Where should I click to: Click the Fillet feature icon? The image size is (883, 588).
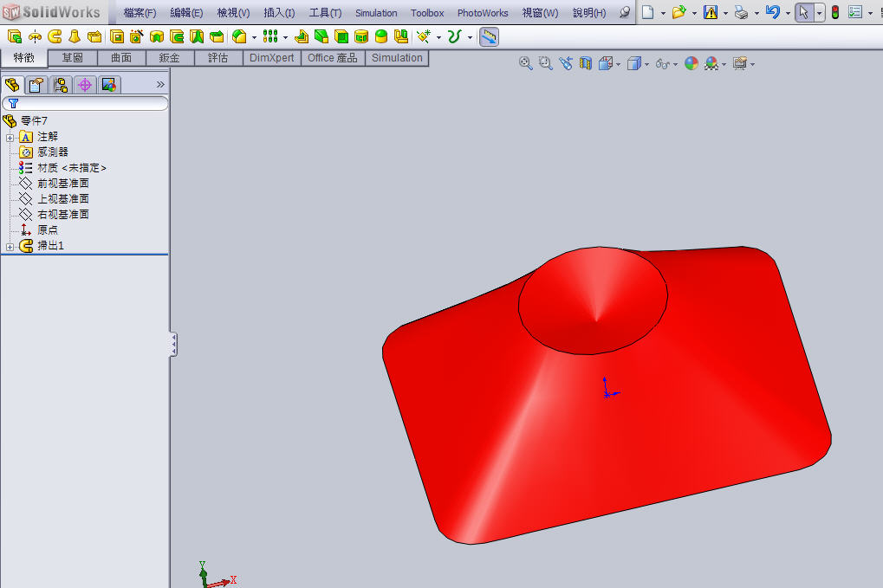coord(239,37)
